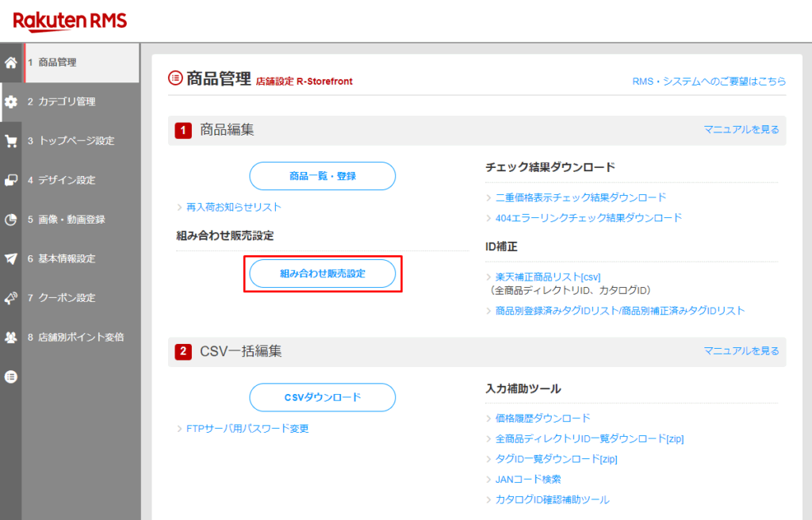Click the 組み合わせ販売設定 section heading text
This screenshot has width=812, height=520.
pos(224,235)
